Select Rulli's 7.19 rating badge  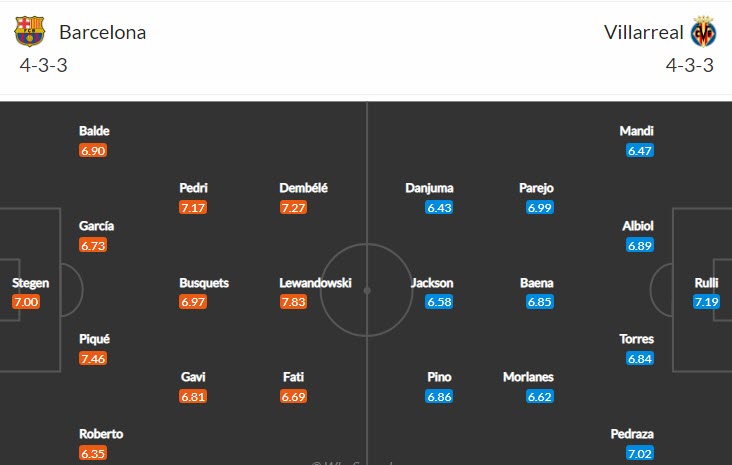click(707, 302)
